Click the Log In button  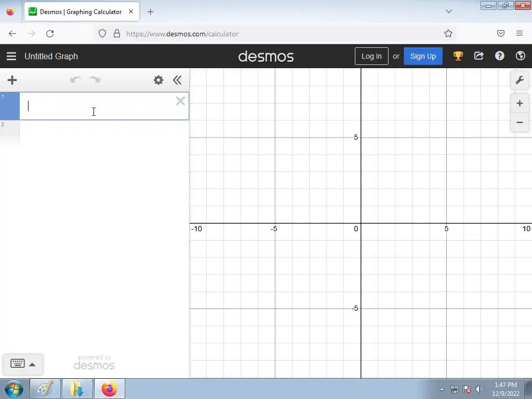(371, 56)
